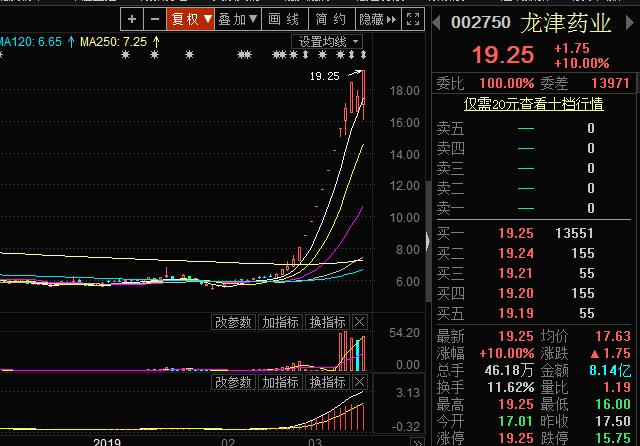This screenshot has height=446, width=640.
Task: Click 换指标 on MACD indicator panel
Action: (328, 382)
